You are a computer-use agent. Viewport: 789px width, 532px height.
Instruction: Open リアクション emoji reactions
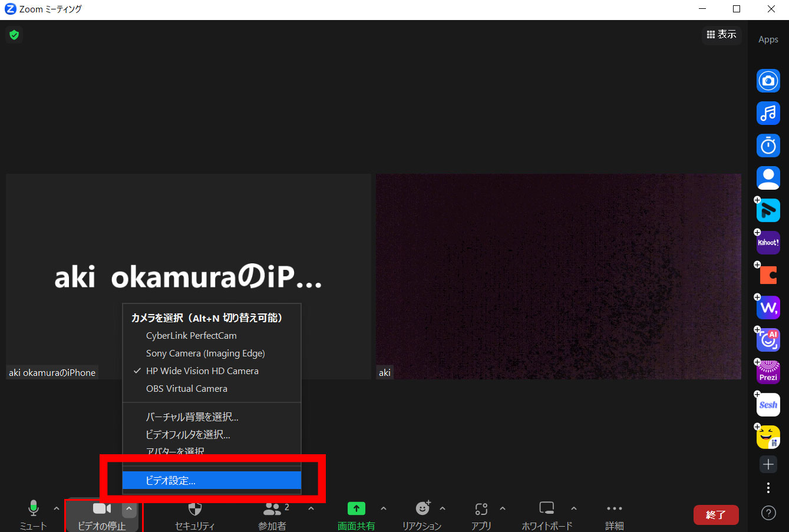click(422, 516)
